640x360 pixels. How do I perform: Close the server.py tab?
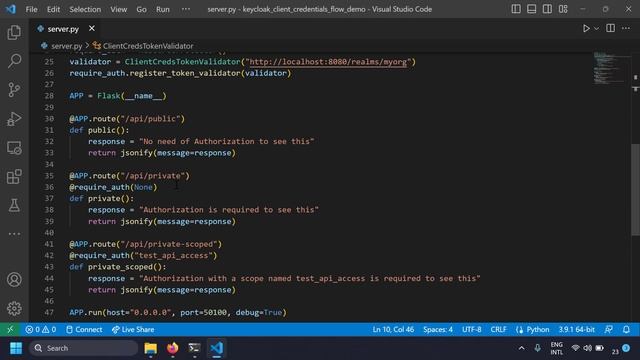pyautogui.click(x=92, y=29)
